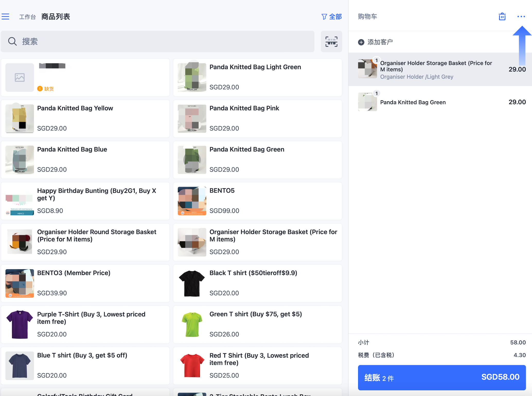Select Organiser Holder Storage Basket in product list

click(258, 242)
